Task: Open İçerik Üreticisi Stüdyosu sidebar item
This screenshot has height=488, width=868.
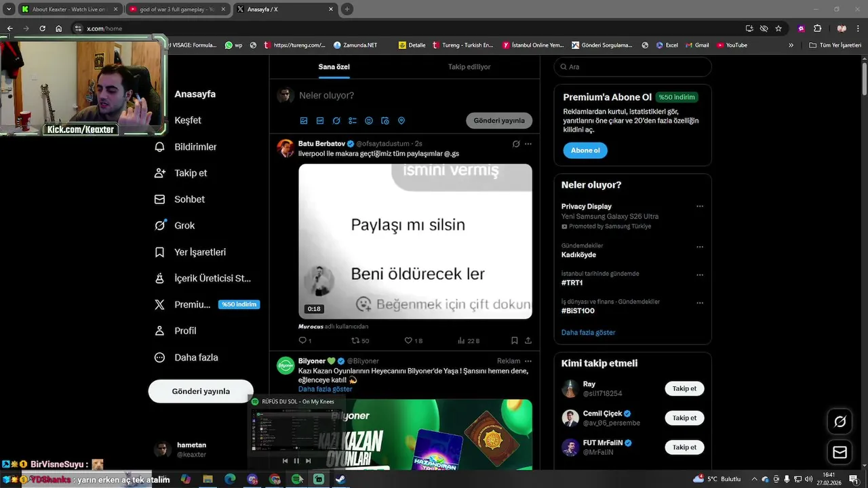Action: pyautogui.click(x=203, y=279)
